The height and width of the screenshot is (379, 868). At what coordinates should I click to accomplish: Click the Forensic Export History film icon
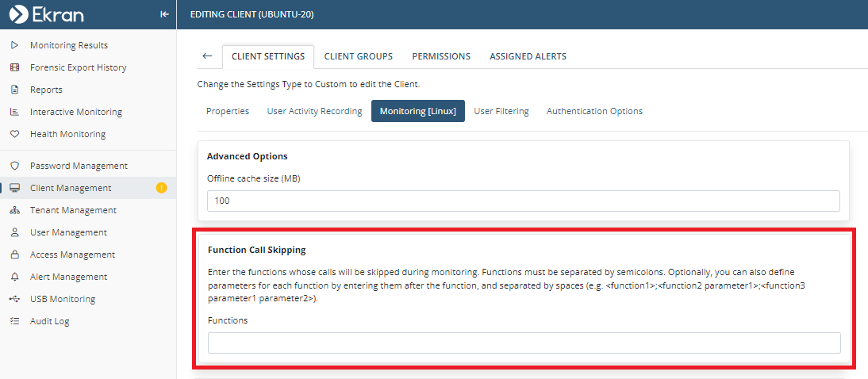(14, 67)
